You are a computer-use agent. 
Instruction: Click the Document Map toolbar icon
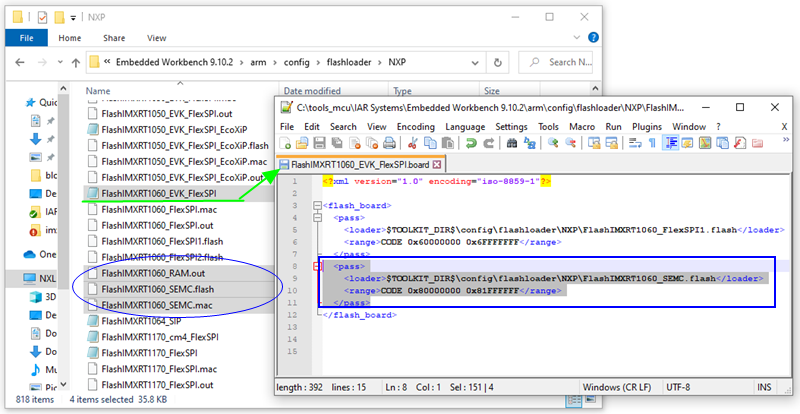click(x=705, y=143)
